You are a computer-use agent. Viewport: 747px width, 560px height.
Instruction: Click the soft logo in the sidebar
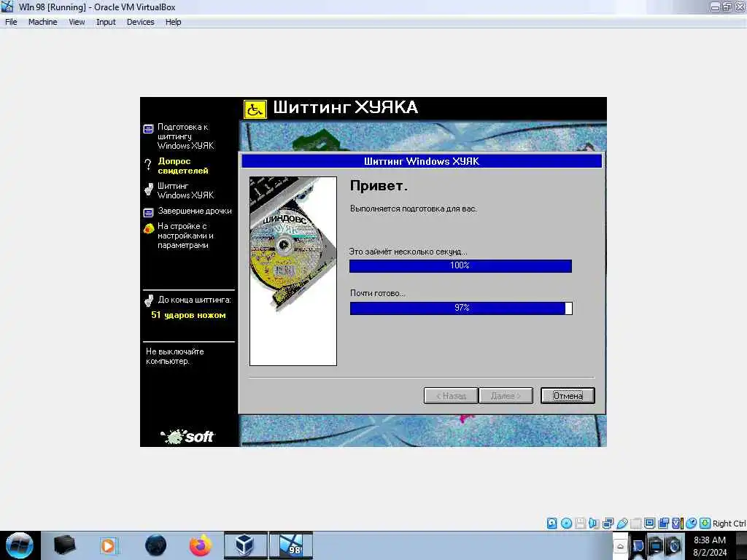[187, 436]
